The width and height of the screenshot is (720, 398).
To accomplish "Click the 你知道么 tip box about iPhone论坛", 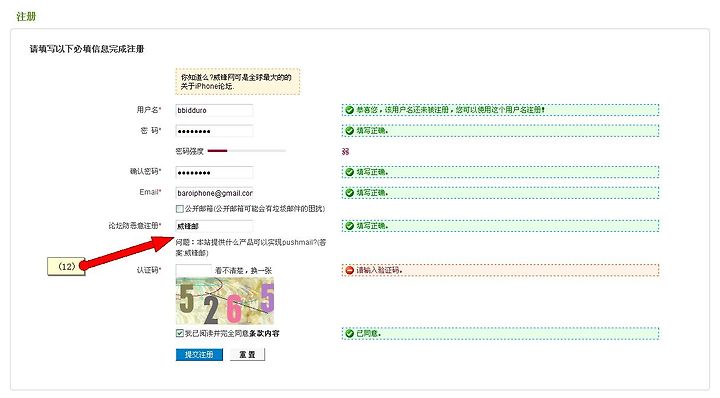I will click(237, 82).
